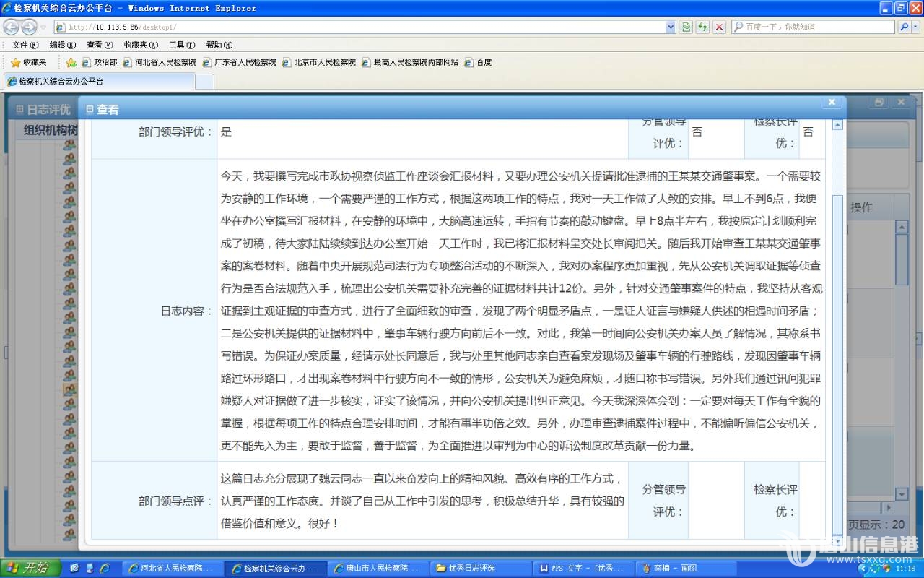Close the 查看 dialog with its X button
The height and width of the screenshot is (578, 924).
832,103
